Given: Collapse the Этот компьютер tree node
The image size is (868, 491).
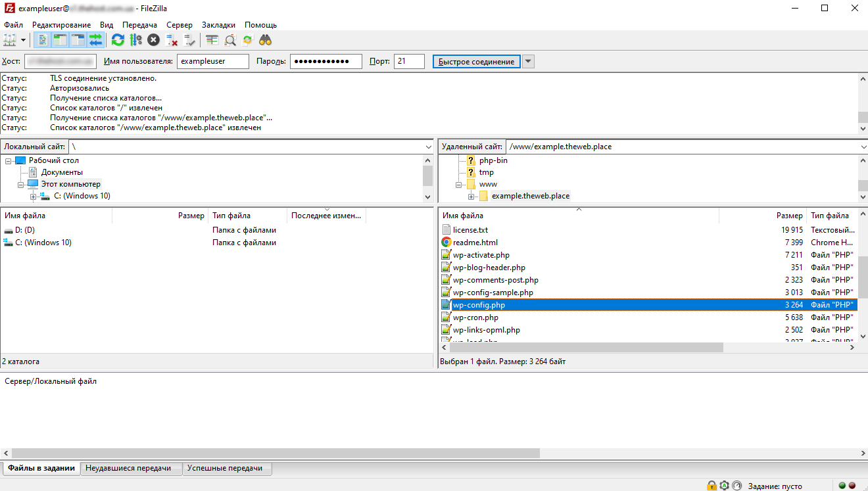Looking at the screenshot, I should [20, 185].
